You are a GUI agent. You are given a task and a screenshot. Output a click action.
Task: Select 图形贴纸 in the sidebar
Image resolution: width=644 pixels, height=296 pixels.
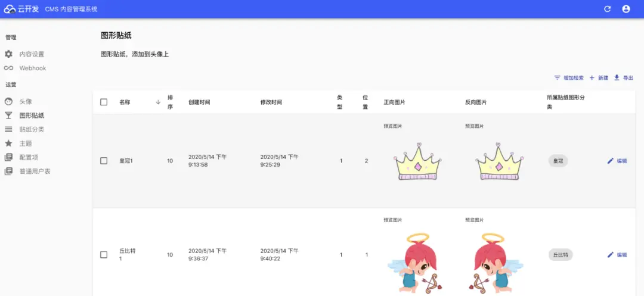[32, 116]
